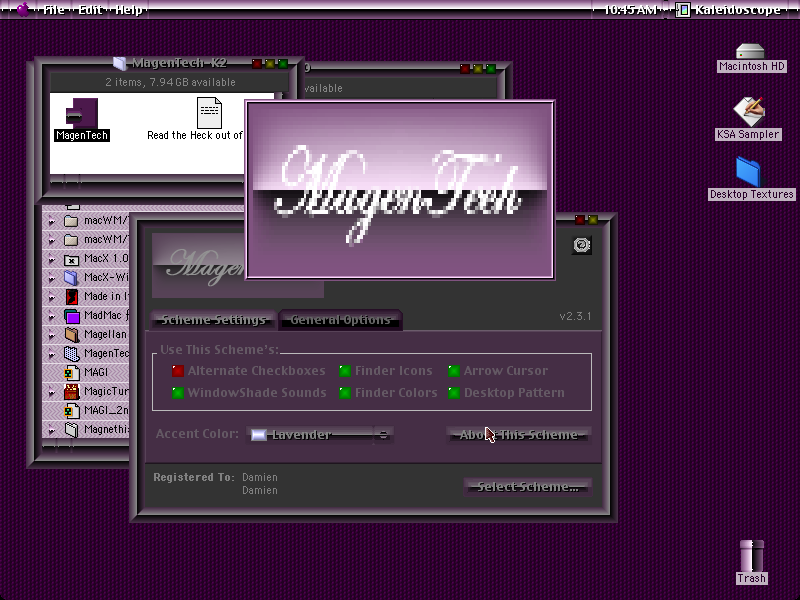Click the round help icon in control panel

[x=582, y=245]
